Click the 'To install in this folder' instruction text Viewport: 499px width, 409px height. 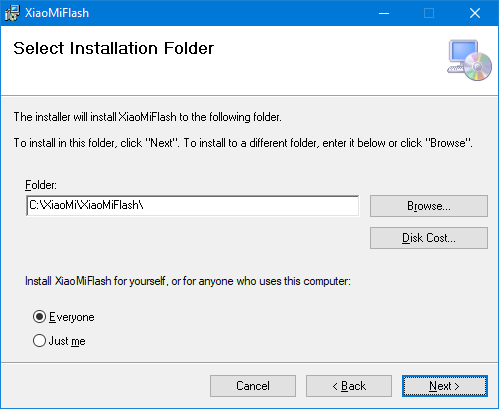[243, 143]
